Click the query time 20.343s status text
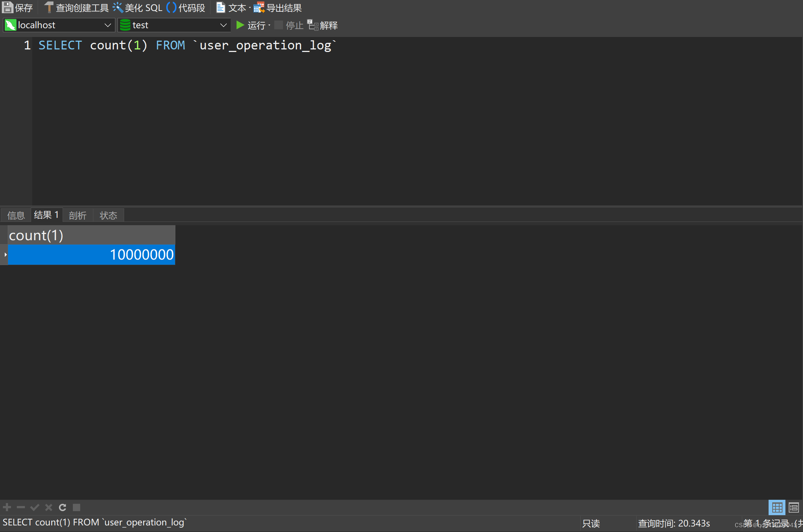This screenshot has height=532, width=803. pyautogui.click(x=674, y=523)
